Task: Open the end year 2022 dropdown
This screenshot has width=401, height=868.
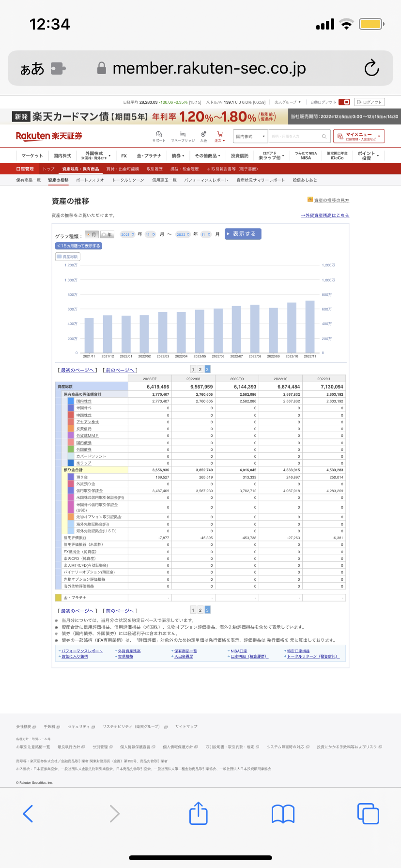Action: [x=183, y=234]
